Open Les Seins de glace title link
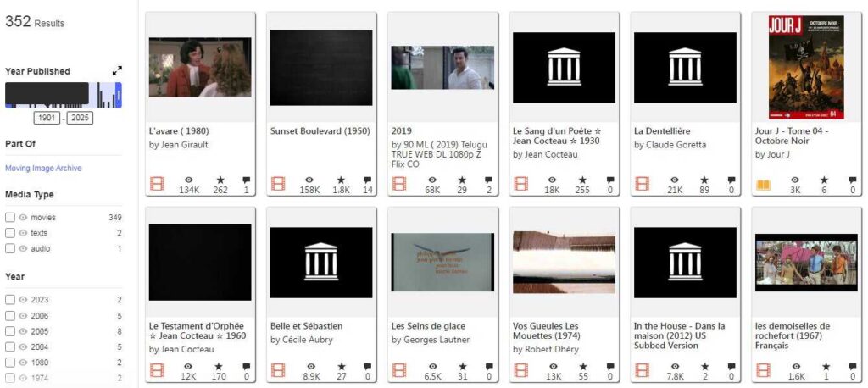The image size is (868, 388). point(428,326)
